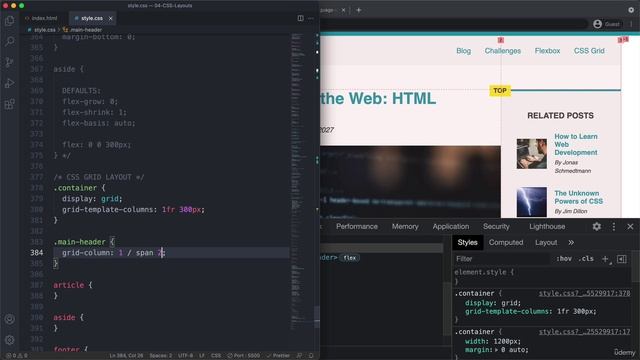Open errors and warnings status item
The width and height of the screenshot is (640, 360).
click(17, 356)
